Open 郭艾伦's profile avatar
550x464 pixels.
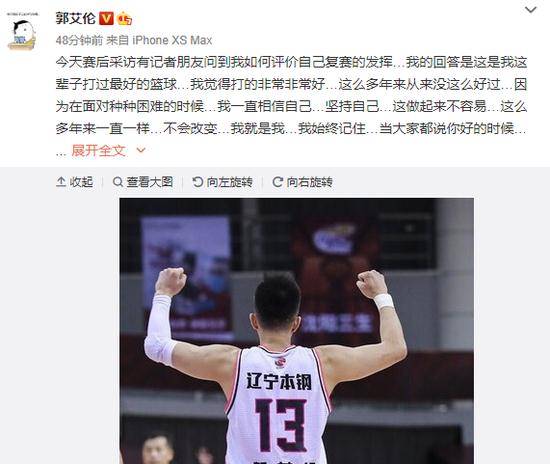click(22, 32)
